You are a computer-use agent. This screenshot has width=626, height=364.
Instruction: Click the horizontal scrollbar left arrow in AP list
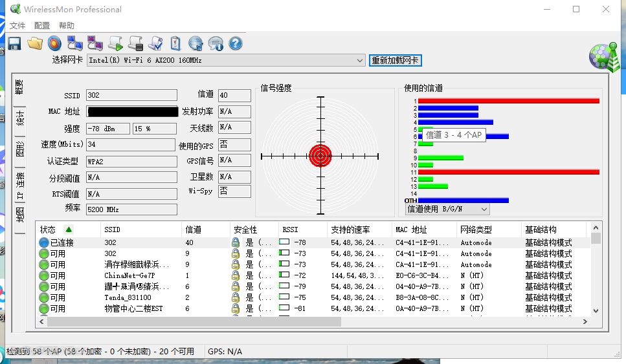point(41,321)
